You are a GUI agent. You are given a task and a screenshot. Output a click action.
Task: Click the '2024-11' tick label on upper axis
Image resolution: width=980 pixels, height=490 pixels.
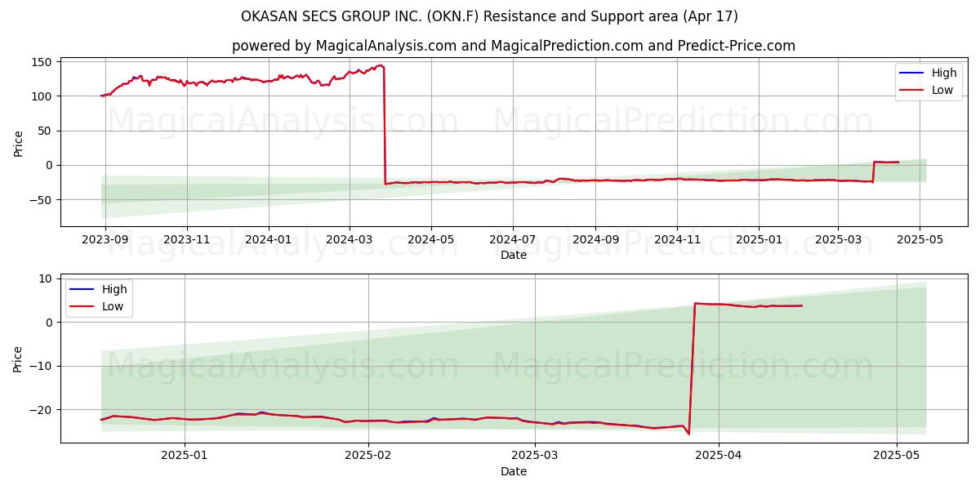(677, 240)
